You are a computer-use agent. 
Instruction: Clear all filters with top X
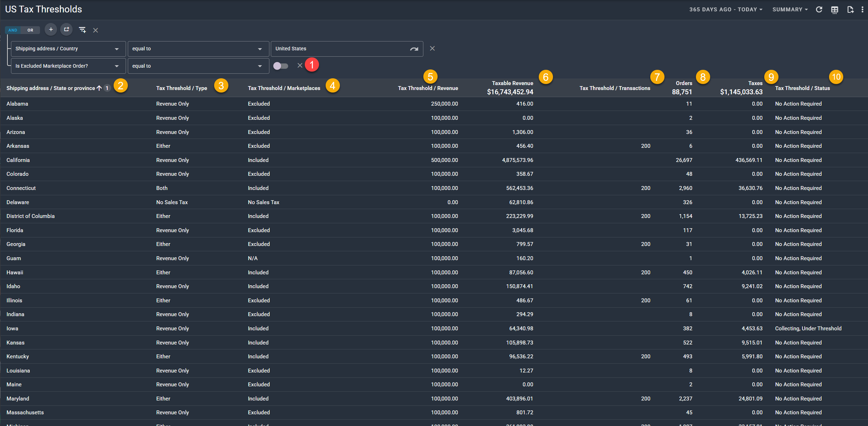tap(96, 30)
